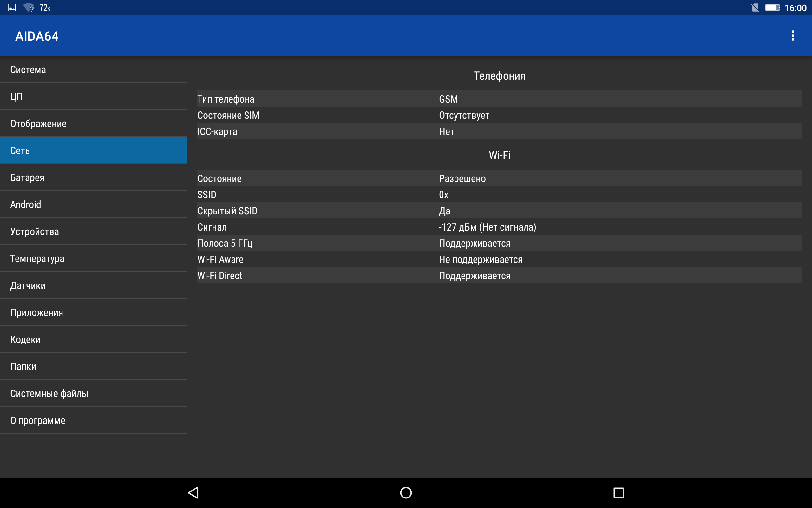Select Поддерживается value for Полоса 5 ГГц
Screen dimensions: 812x508
click(x=475, y=243)
